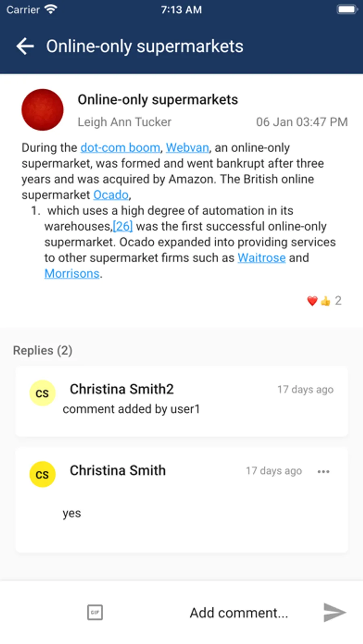The image size is (363, 644).
Task: Tap the send comment icon
Action: click(334, 613)
